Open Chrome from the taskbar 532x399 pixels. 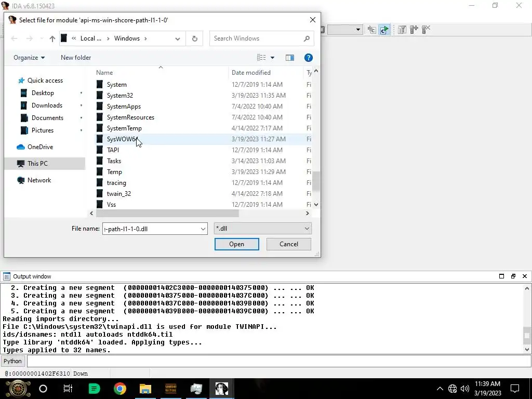pyautogui.click(x=120, y=389)
